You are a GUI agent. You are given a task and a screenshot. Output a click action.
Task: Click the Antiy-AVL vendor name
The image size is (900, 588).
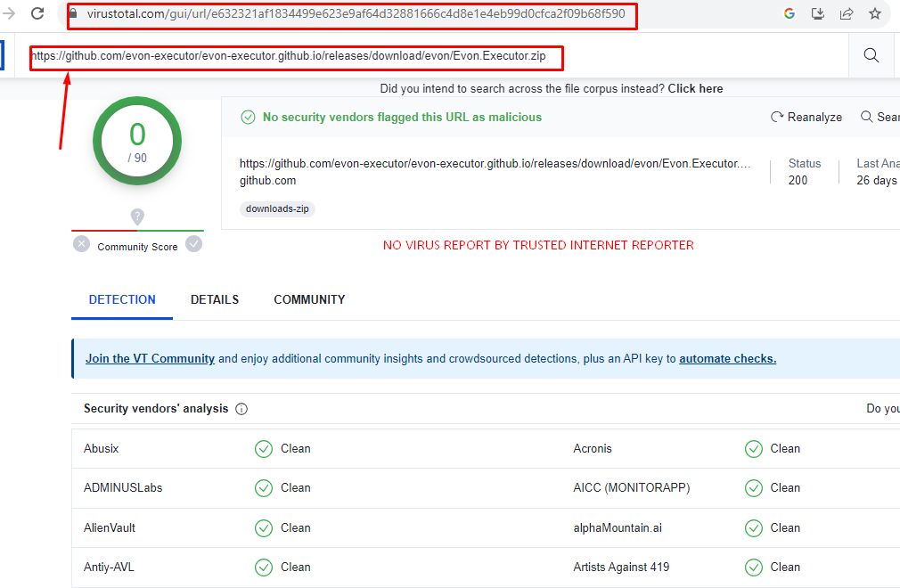[x=109, y=567]
